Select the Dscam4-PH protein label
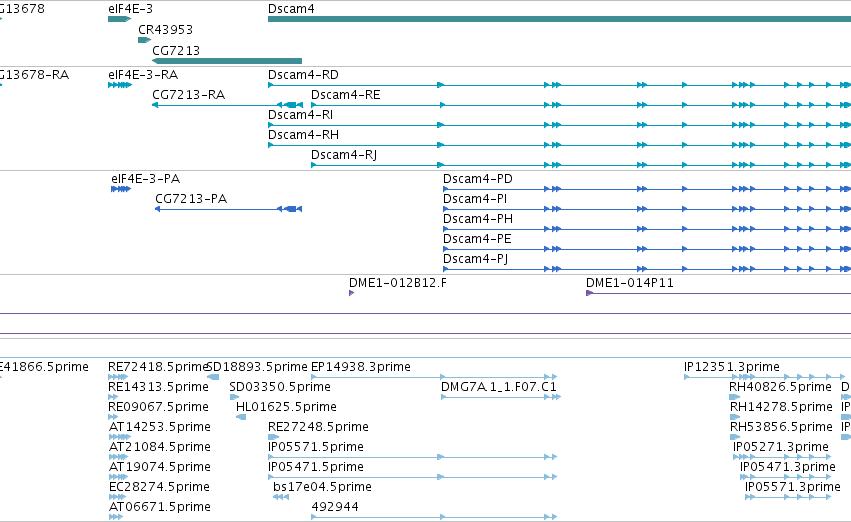This screenshot has height=522, width=851. coord(478,219)
